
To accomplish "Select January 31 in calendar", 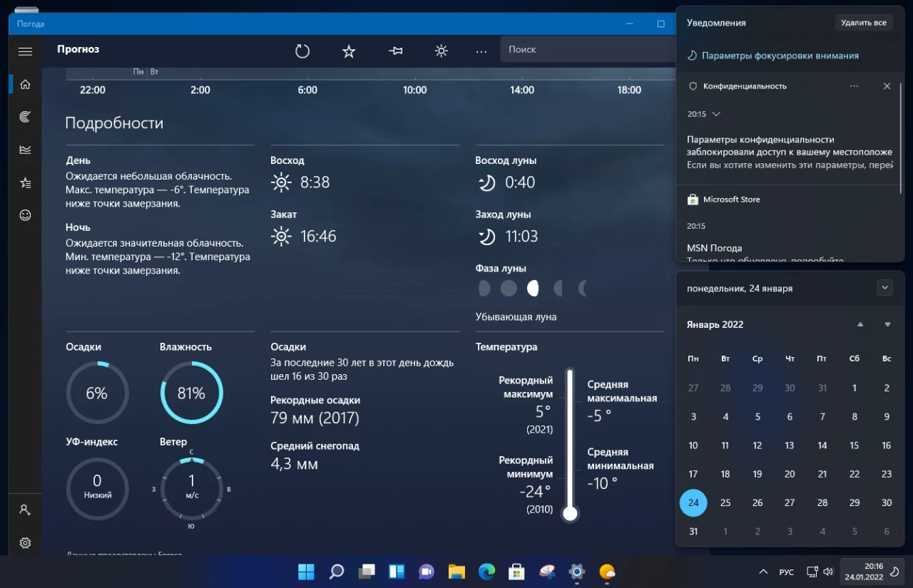I will click(x=693, y=531).
